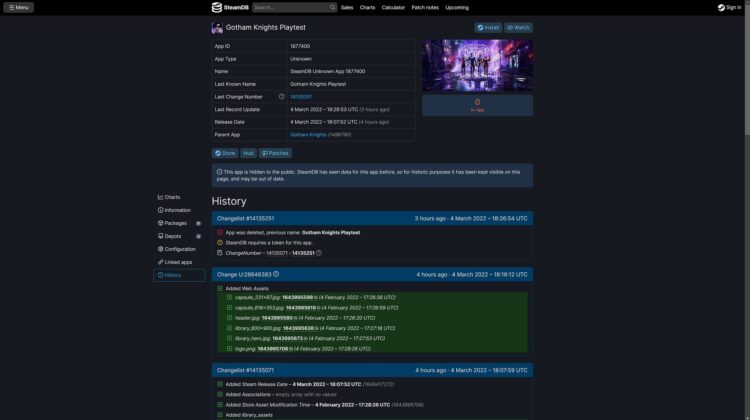The height and width of the screenshot is (420, 750).
Task: Click the icon beside logo.png
Action: coord(229,349)
